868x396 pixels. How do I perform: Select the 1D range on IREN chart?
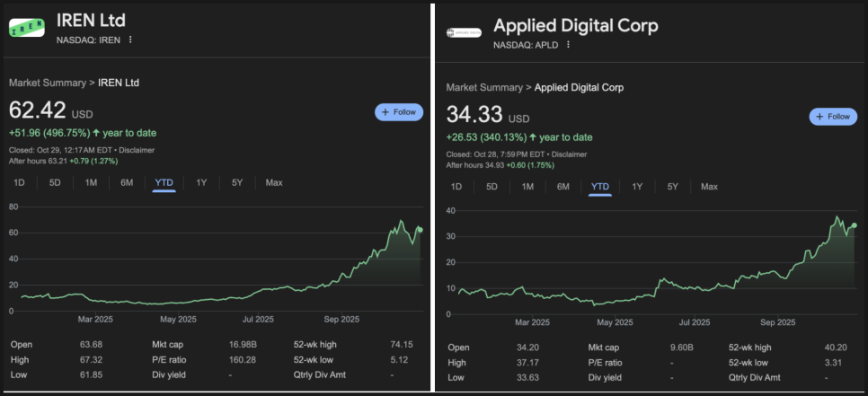[20, 183]
